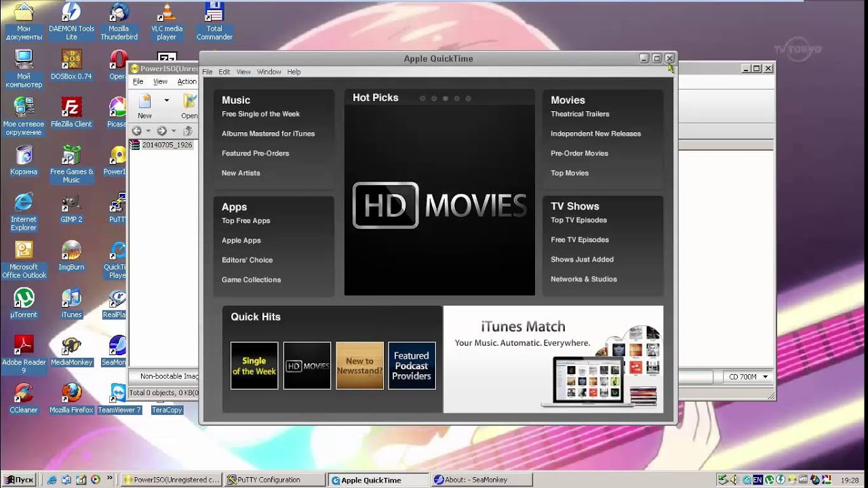Viewport: 868px width, 488px height.
Task: Open the View menu in QuickTime
Action: tap(243, 72)
